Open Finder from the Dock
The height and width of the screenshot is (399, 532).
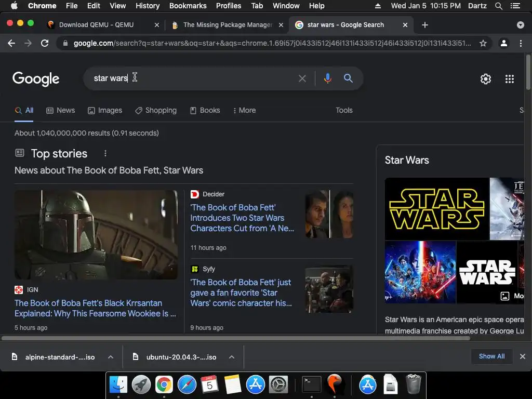coord(118,384)
